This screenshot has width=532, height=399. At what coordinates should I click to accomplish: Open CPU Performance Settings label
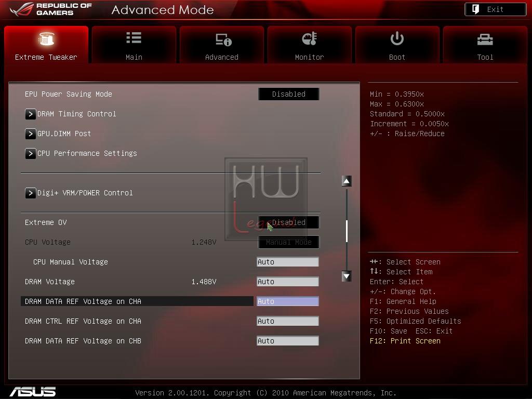pos(87,153)
